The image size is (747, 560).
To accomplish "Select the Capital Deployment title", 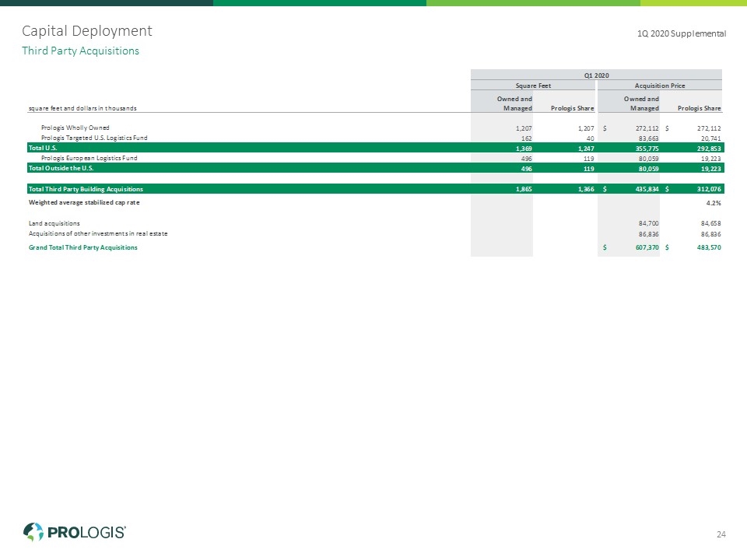I will click(86, 31).
